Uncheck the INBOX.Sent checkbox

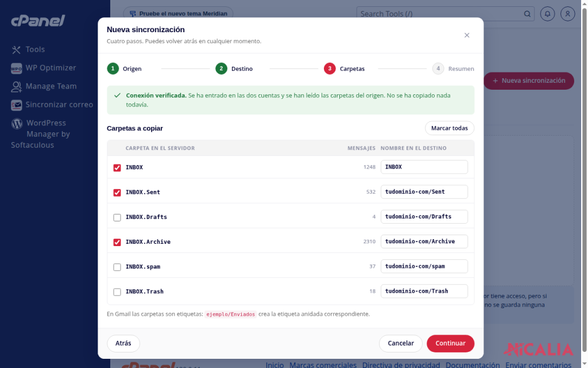117,192
